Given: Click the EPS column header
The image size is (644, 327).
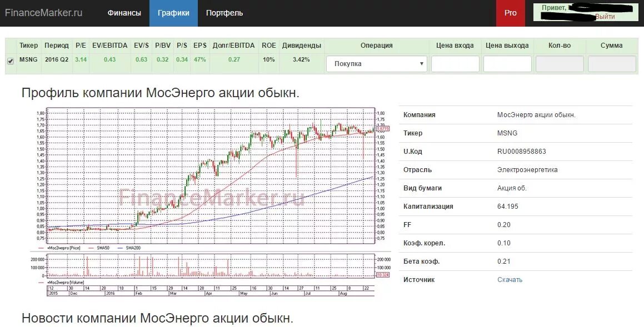Looking at the screenshot, I should (x=200, y=45).
